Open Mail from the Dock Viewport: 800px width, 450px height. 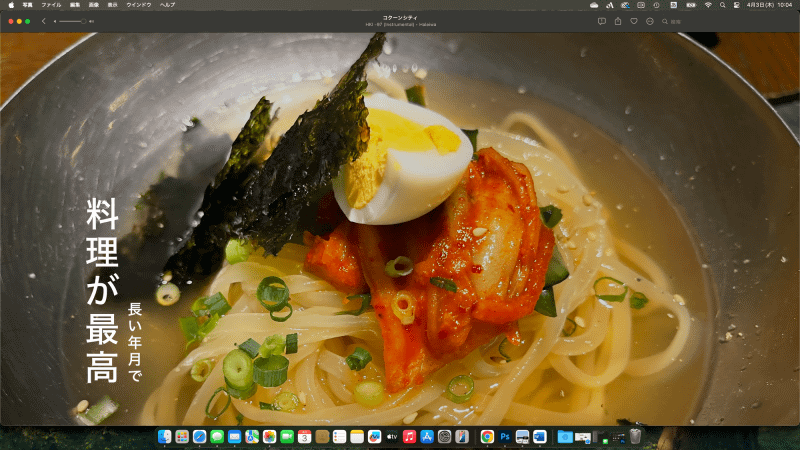[234, 437]
